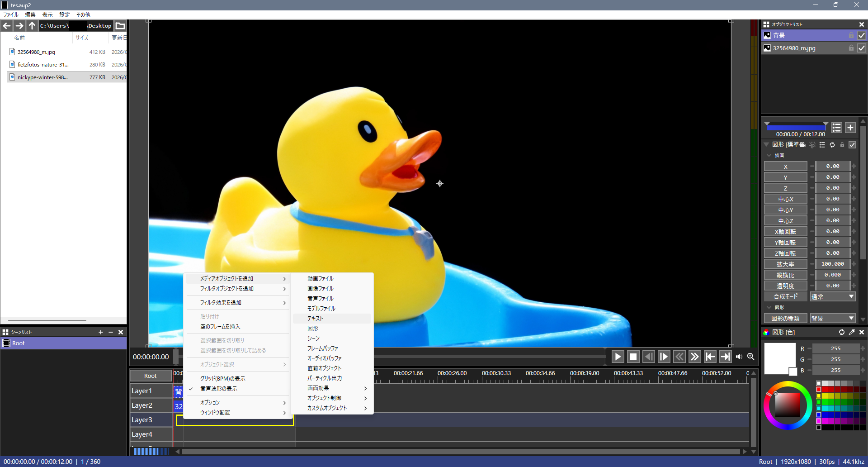Toggle the 32564980_m.jpg object checkbox

coord(862,48)
